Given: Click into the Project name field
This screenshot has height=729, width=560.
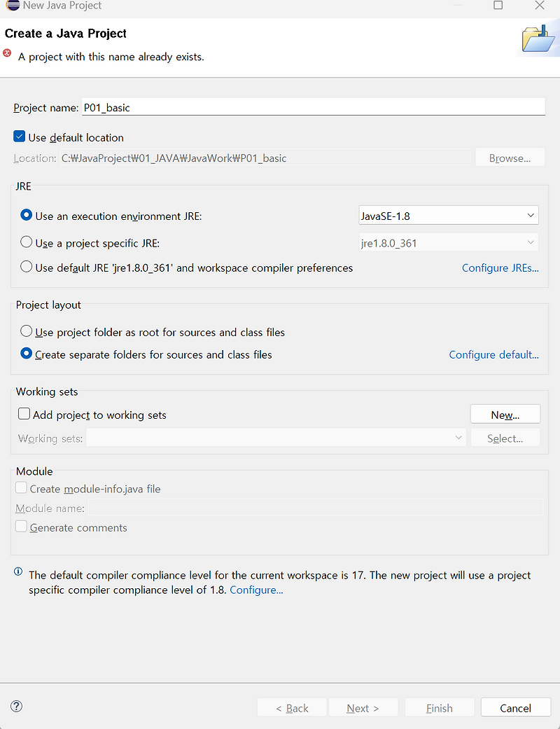Looking at the screenshot, I should coord(313,107).
